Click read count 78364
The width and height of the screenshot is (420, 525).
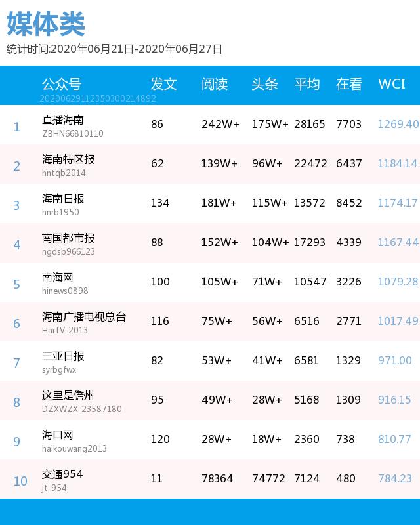tap(217, 478)
